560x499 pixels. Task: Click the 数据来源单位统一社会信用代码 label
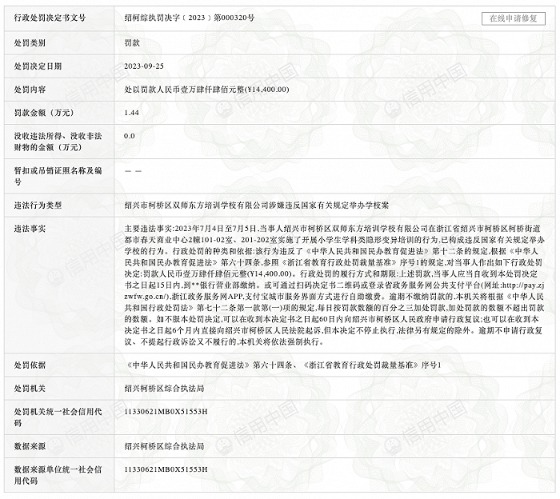click(58, 475)
